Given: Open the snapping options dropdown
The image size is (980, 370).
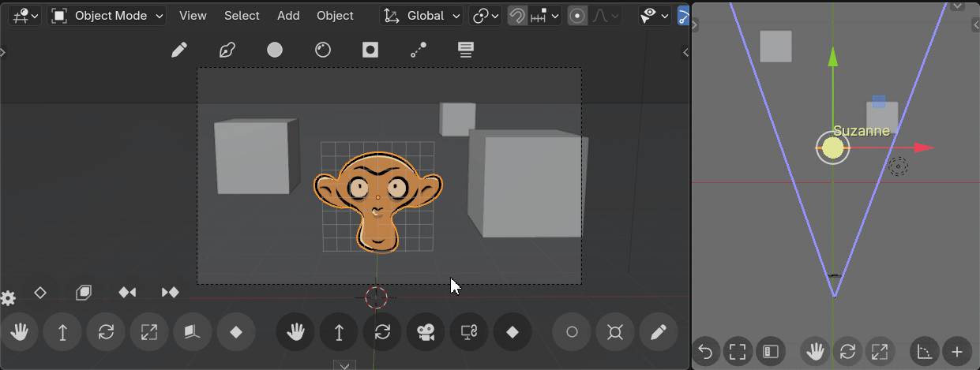Looking at the screenshot, I should 545,15.
